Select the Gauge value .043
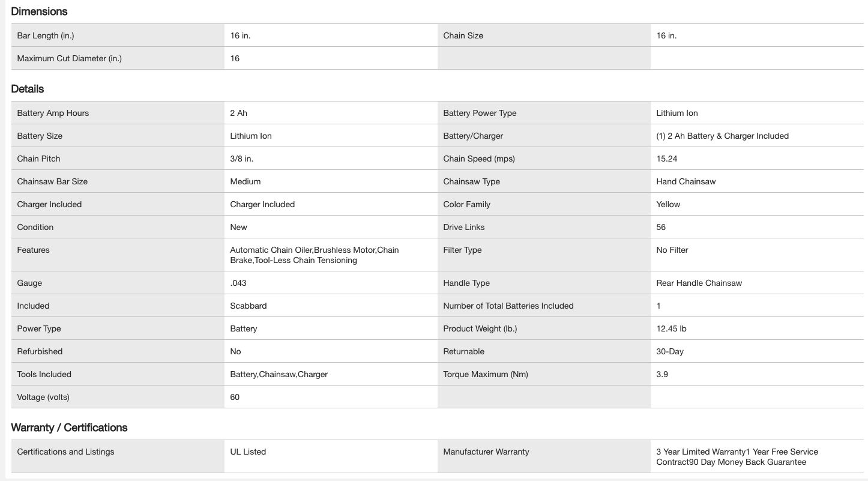Image resolution: width=868 pixels, height=481 pixels. (x=238, y=283)
